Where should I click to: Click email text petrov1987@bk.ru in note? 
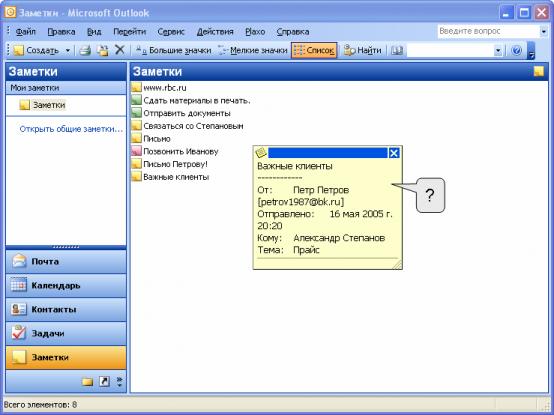coord(301,202)
